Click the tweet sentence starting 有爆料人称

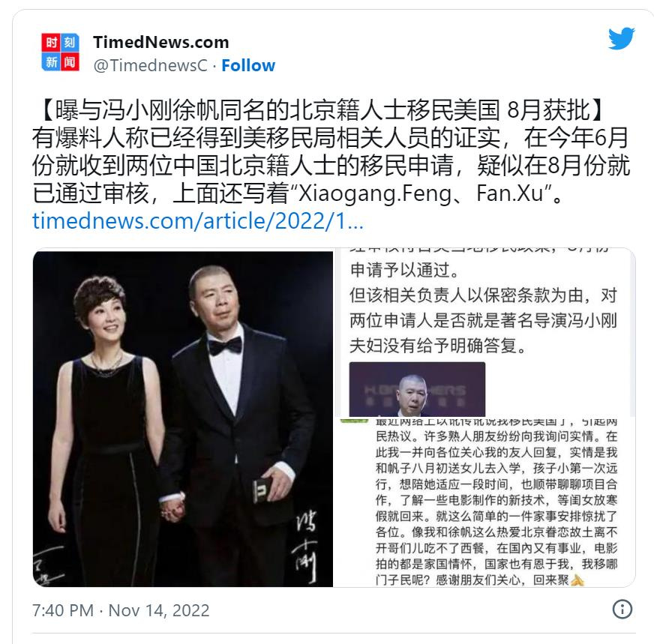(330, 166)
